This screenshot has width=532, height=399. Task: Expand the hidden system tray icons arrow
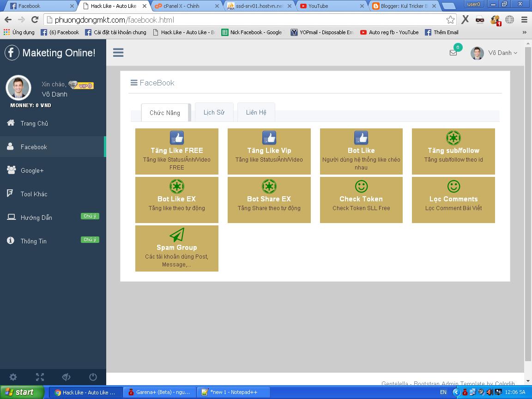click(x=456, y=392)
